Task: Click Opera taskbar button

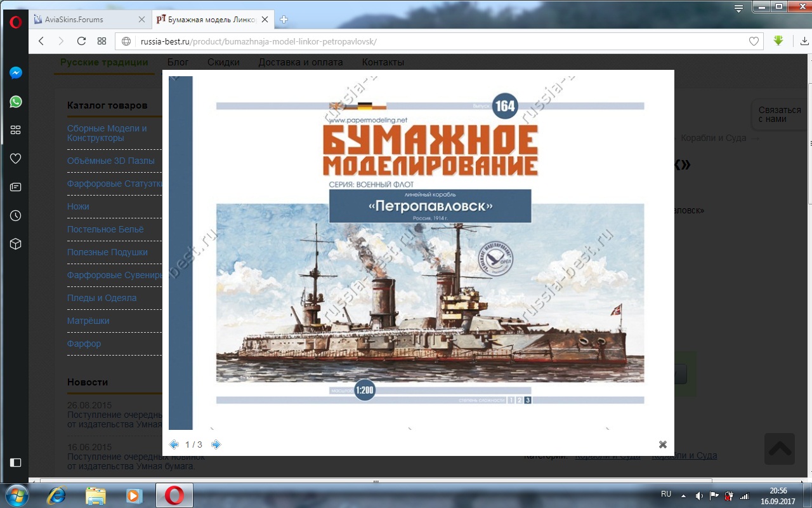Action: [174, 495]
